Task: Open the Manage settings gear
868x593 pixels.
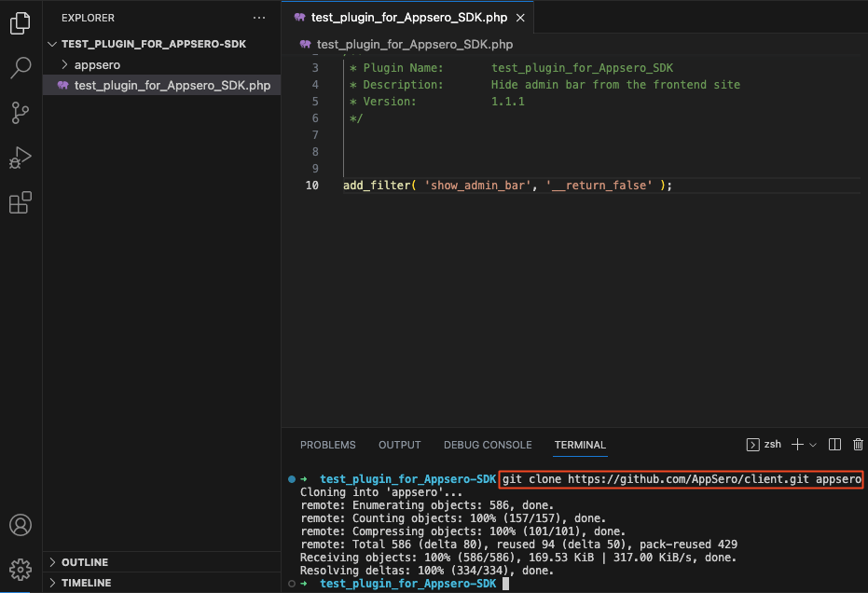Action: click(21, 569)
